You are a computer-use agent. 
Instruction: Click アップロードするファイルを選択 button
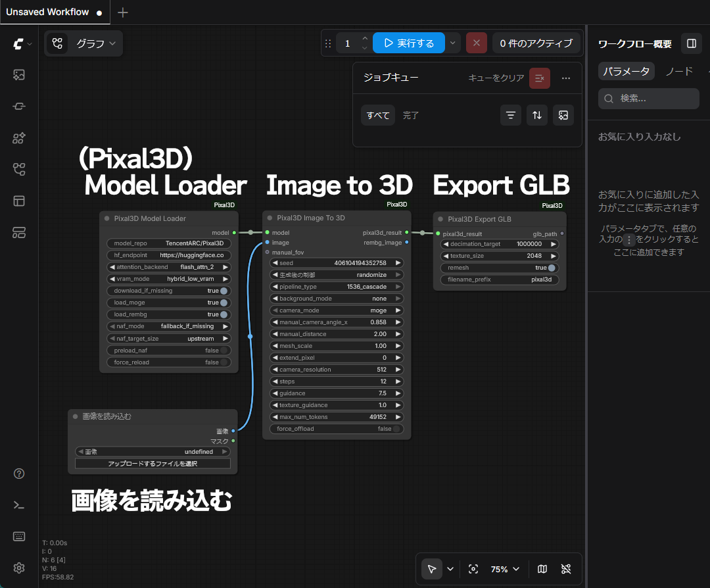tap(153, 464)
